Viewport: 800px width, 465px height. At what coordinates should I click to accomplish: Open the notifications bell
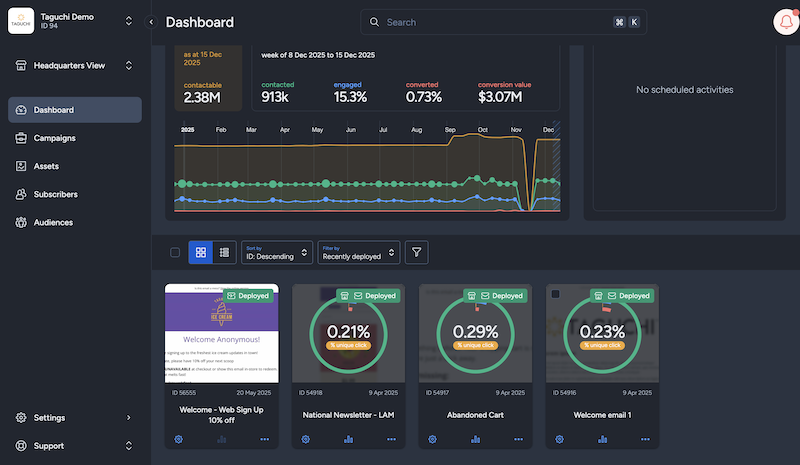pyautogui.click(x=784, y=22)
